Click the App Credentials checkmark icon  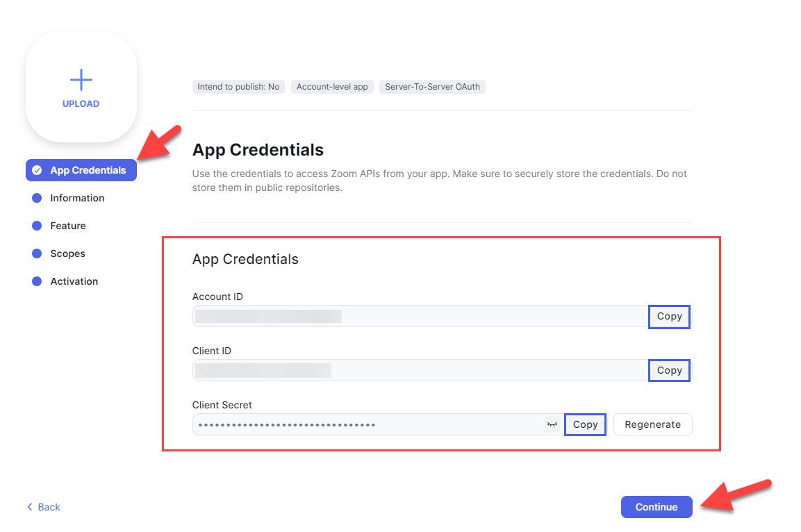coord(37,170)
